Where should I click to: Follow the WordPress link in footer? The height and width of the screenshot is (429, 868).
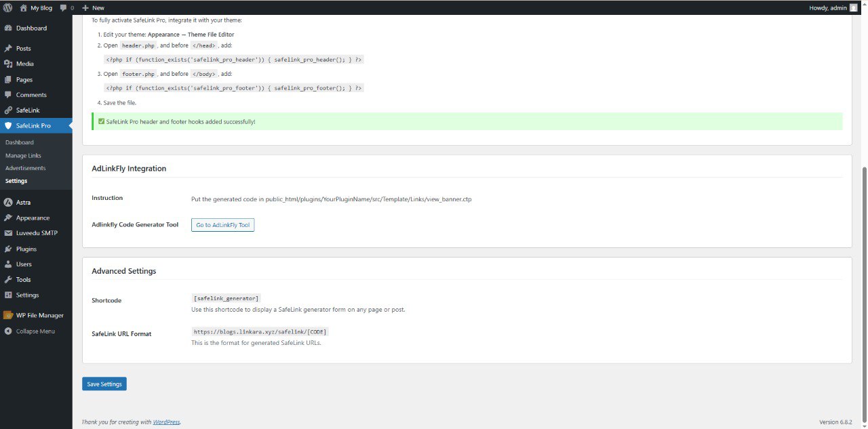[x=166, y=422]
